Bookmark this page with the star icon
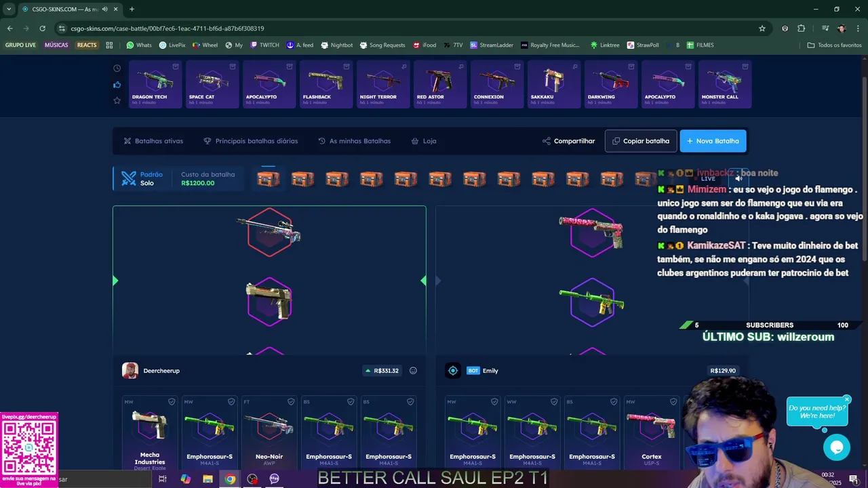Image resolution: width=868 pixels, height=488 pixels. coord(762,28)
